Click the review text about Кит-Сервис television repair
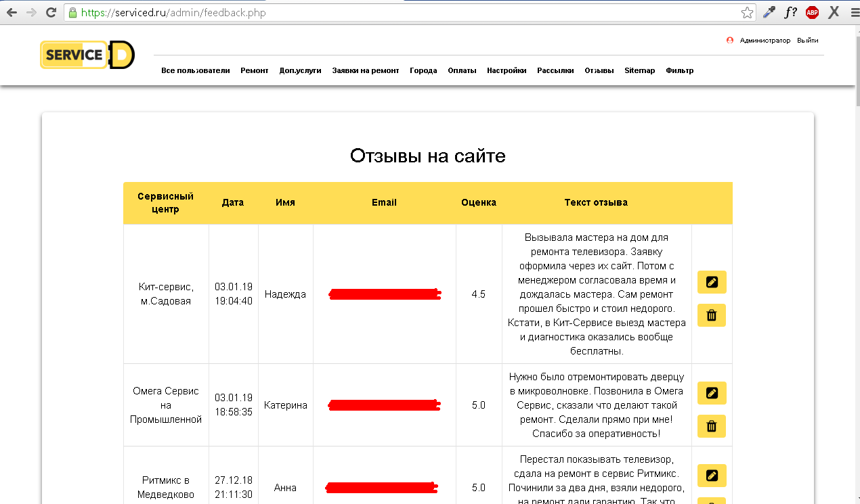 [597, 294]
